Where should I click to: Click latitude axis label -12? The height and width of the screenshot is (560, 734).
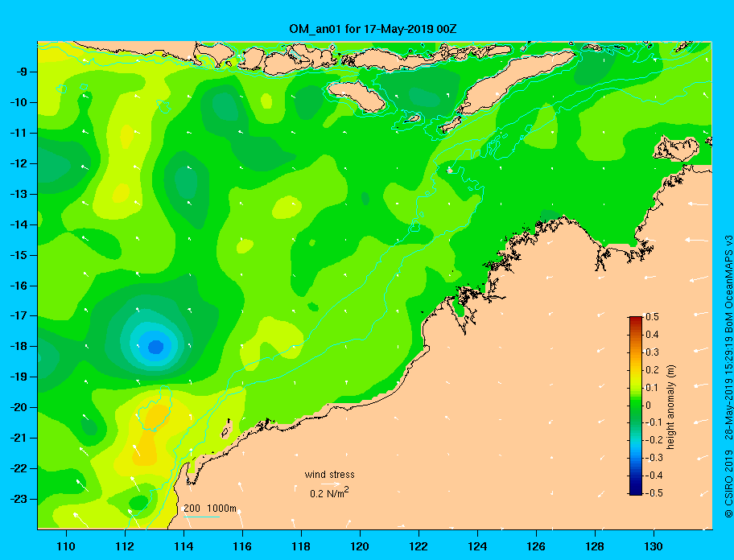(18, 163)
